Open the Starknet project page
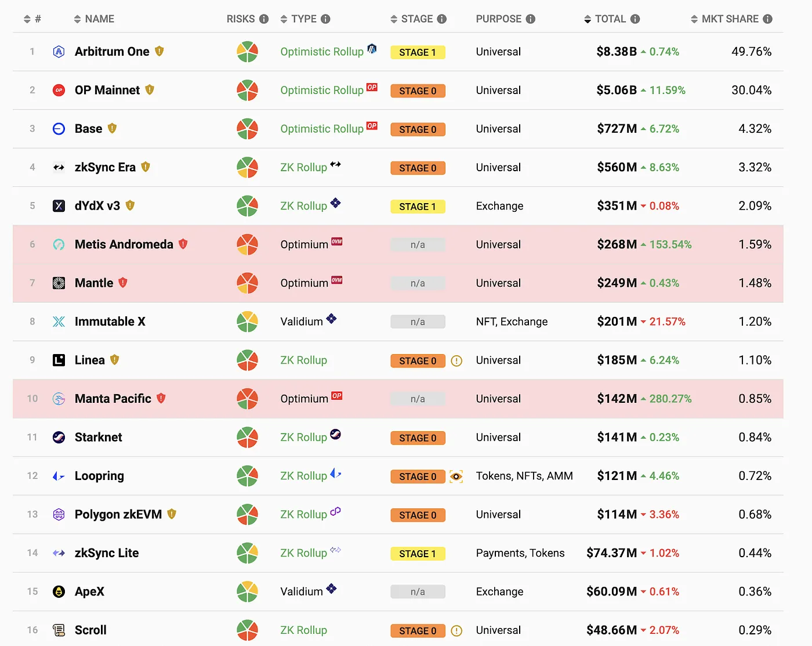Image resolution: width=812 pixels, height=646 pixels. [99, 437]
